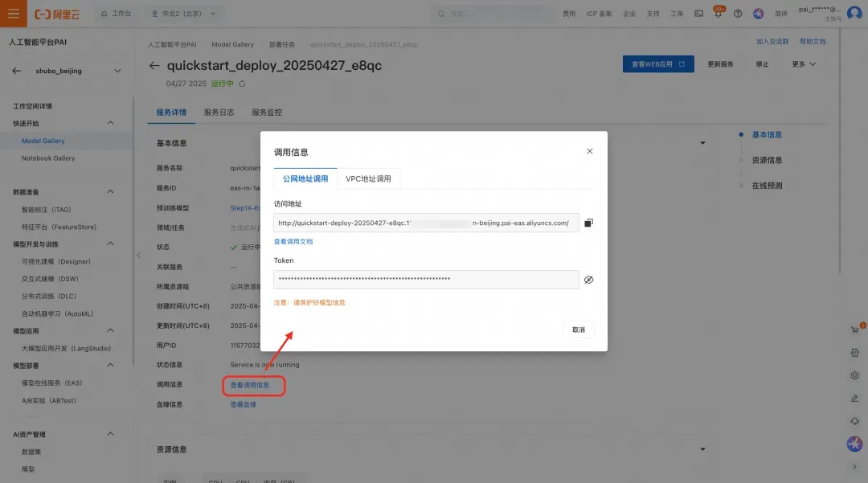This screenshot has height=483, width=868.
Task: Open the notifications bell
Action: pyautogui.click(x=718, y=14)
